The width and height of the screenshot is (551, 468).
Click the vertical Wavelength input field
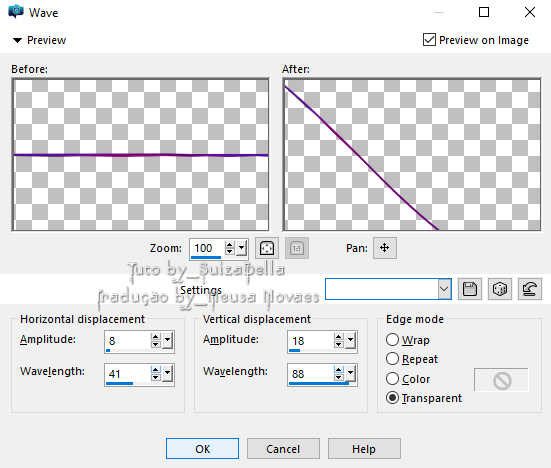pos(310,374)
